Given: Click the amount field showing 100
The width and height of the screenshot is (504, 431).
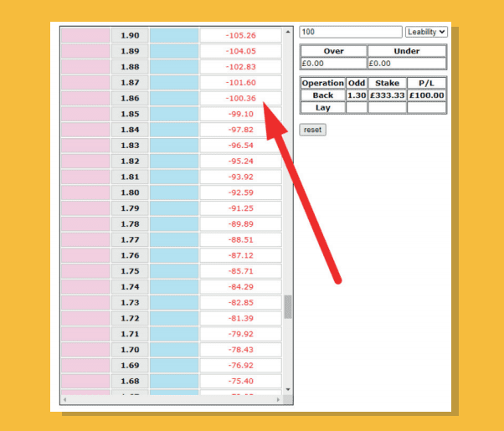Looking at the screenshot, I should [x=351, y=32].
